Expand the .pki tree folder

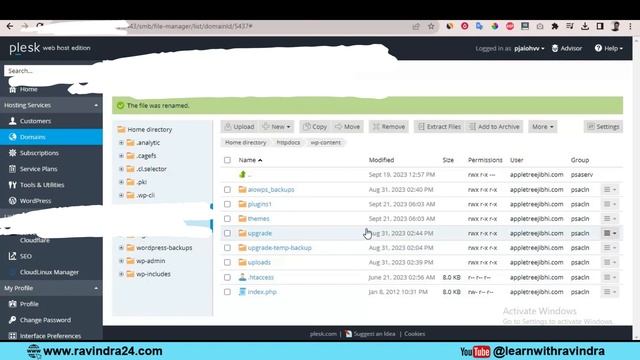click(121, 182)
